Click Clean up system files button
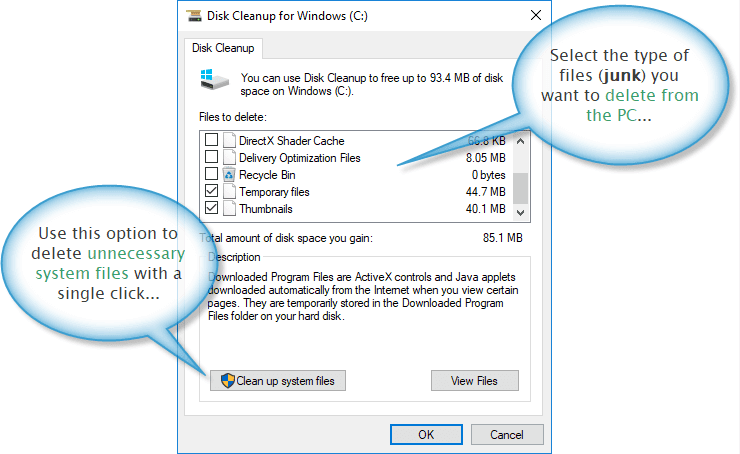The height and width of the screenshot is (454, 740). pos(278,380)
